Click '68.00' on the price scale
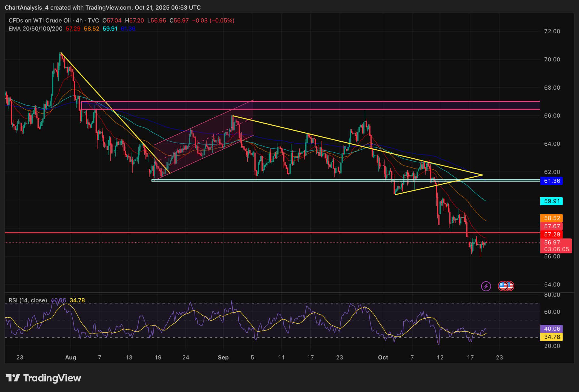This screenshot has width=579, height=392. coord(552,88)
